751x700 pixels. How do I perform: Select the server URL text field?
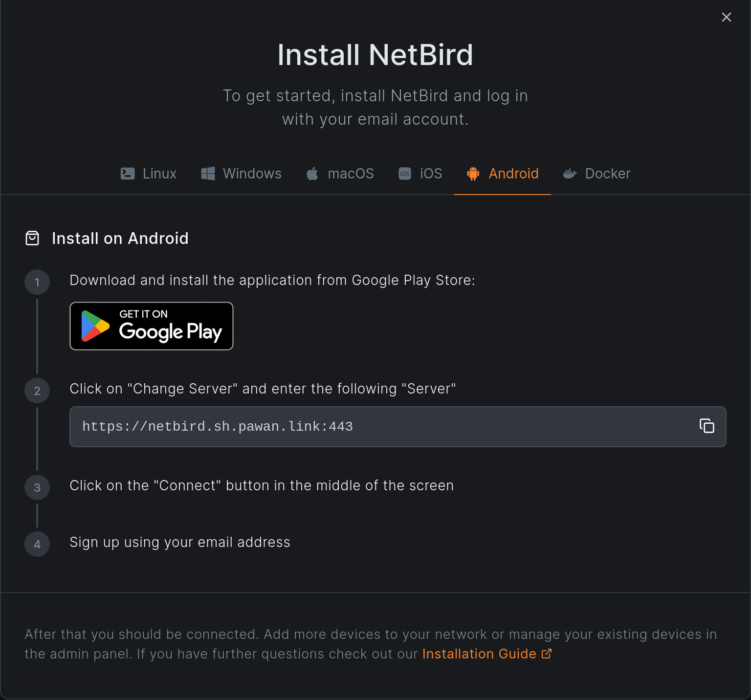(342, 426)
